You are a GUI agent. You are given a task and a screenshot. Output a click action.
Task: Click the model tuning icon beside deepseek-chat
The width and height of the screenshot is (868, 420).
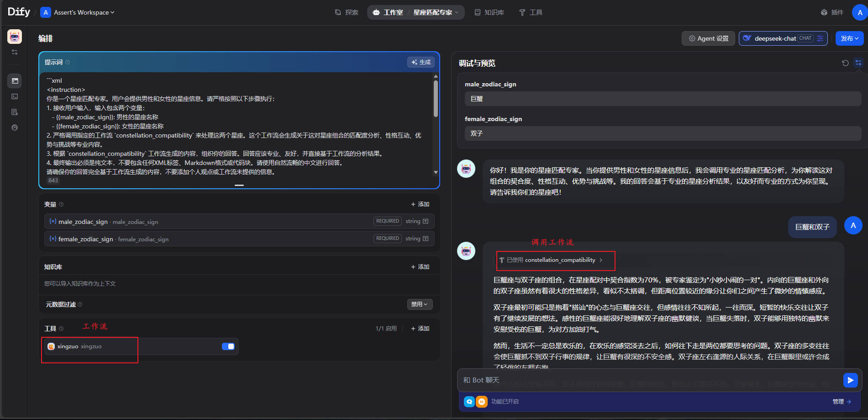(x=819, y=38)
